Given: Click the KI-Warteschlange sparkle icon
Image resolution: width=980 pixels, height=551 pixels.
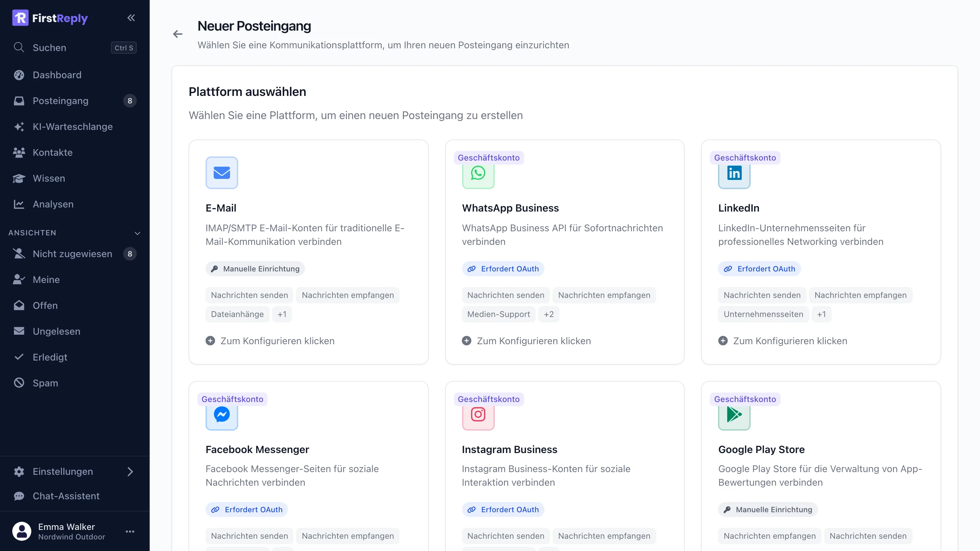Looking at the screenshot, I should coord(19,127).
